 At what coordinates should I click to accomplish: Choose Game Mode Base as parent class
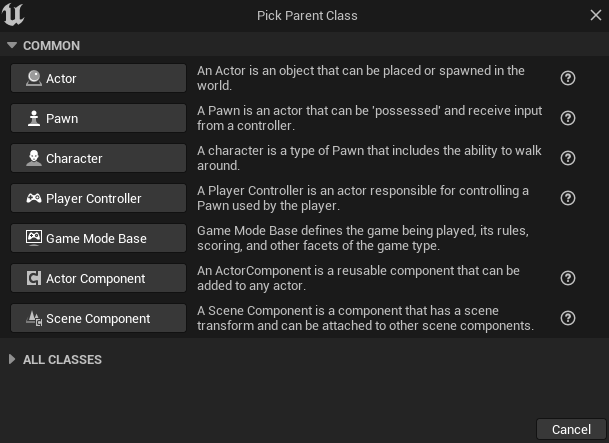pyautogui.click(x=98, y=238)
